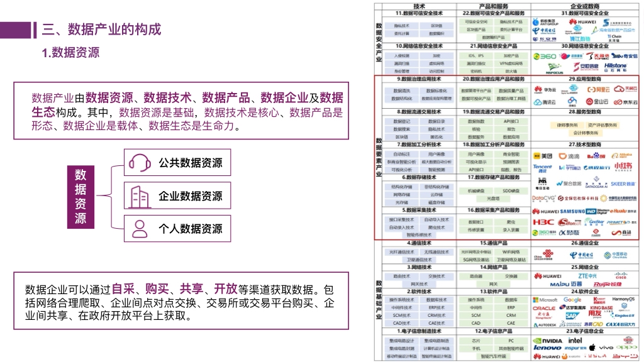Select the 公共数据资源 box

tap(177, 163)
